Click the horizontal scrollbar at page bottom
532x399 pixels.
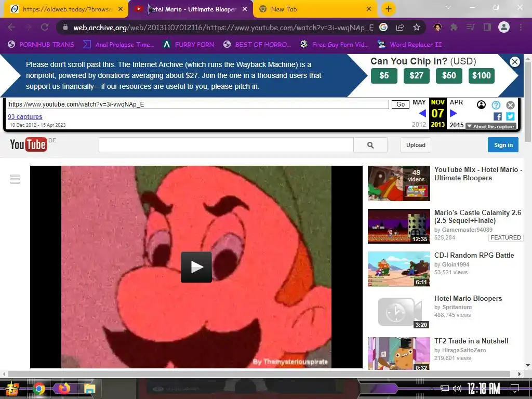(259, 374)
